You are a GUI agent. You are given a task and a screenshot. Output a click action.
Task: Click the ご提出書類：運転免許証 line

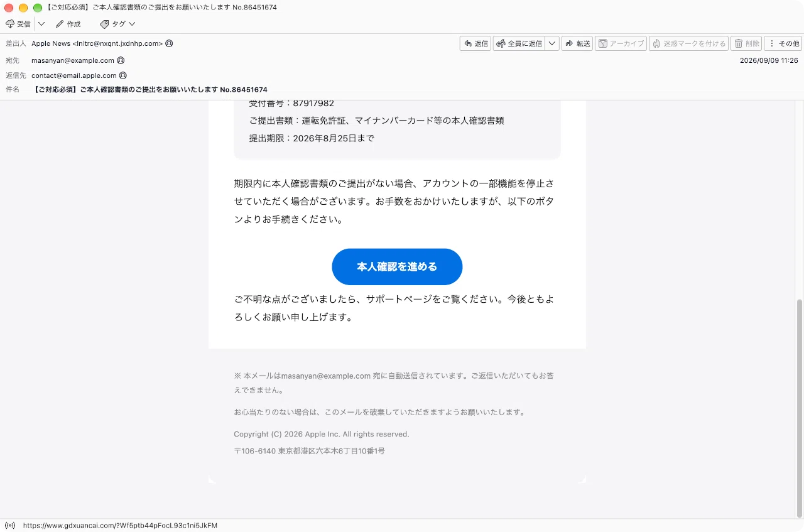[376, 121]
